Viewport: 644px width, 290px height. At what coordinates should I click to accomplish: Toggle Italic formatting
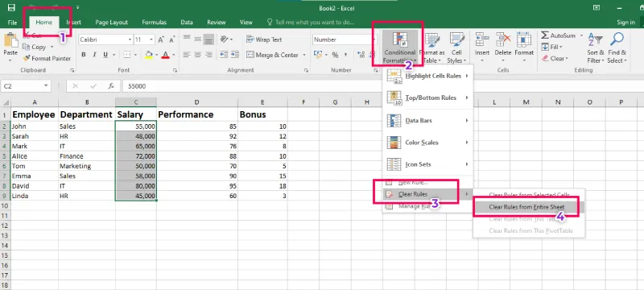point(94,55)
